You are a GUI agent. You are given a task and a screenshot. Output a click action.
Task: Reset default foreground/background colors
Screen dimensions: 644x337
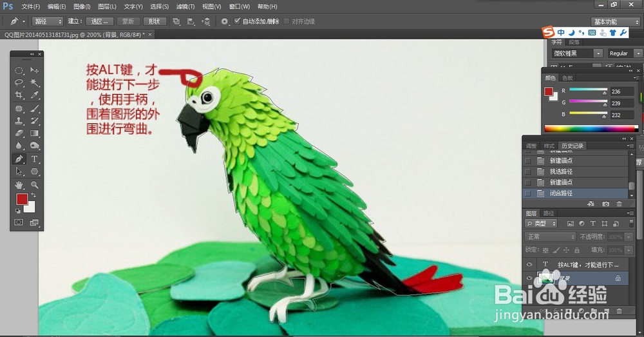click(x=17, y=211)
